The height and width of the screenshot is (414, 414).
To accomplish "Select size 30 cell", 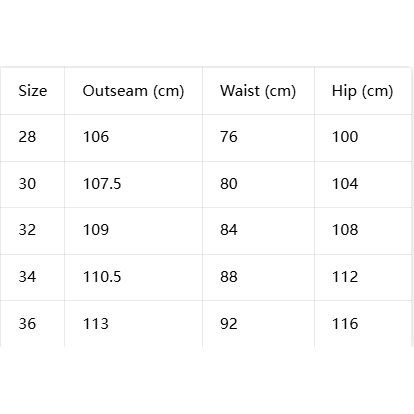I will tap(27, 184).
